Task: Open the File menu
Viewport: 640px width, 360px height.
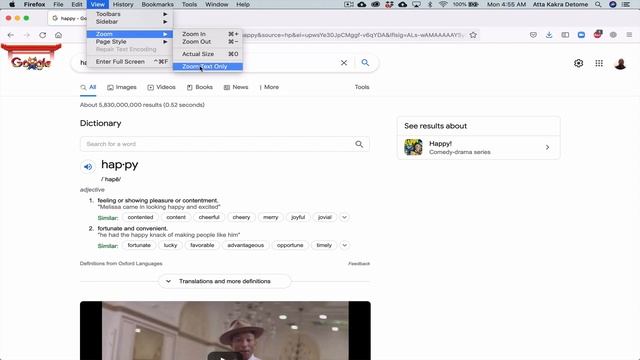Action: pyautogui.click(x=58, y=4)
